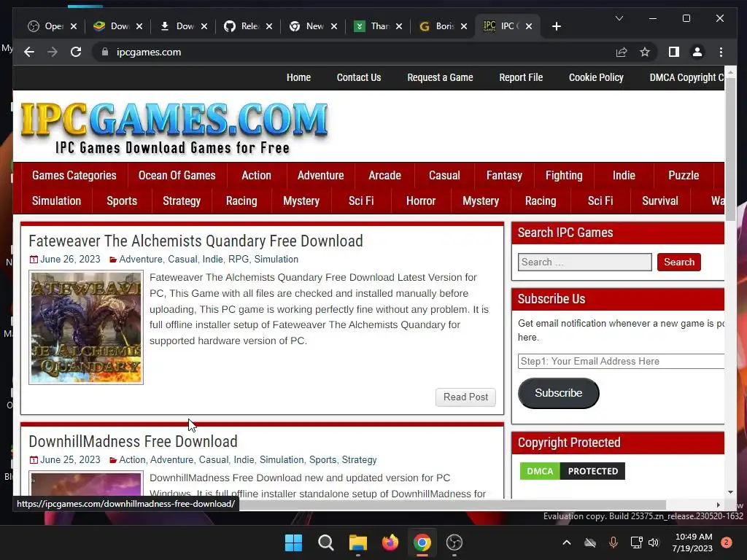The image size is (747, 560).
Task: Select the Action category
Action: (x=256, y=175)
